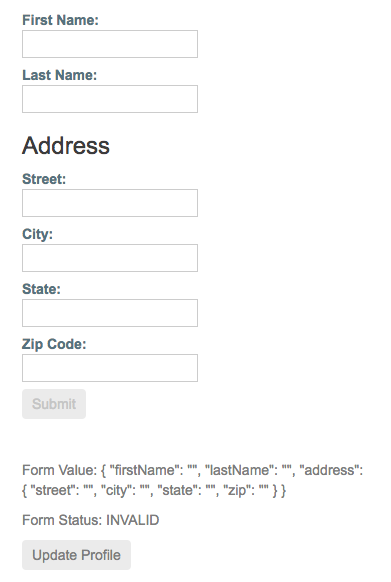Click the 'Zip Code:' field label
Image resolution: width=391 pixels, height=582 pixels.
[54, 344]
